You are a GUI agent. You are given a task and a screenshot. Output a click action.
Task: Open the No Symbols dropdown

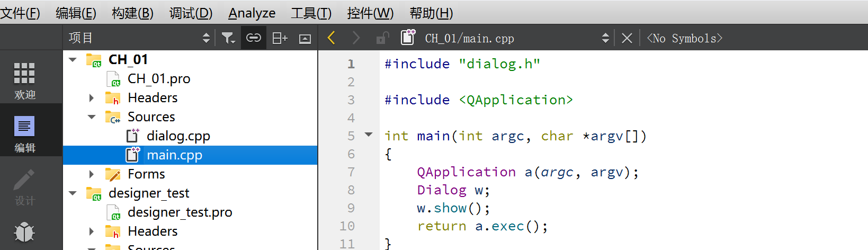click(x=685, y=38)
